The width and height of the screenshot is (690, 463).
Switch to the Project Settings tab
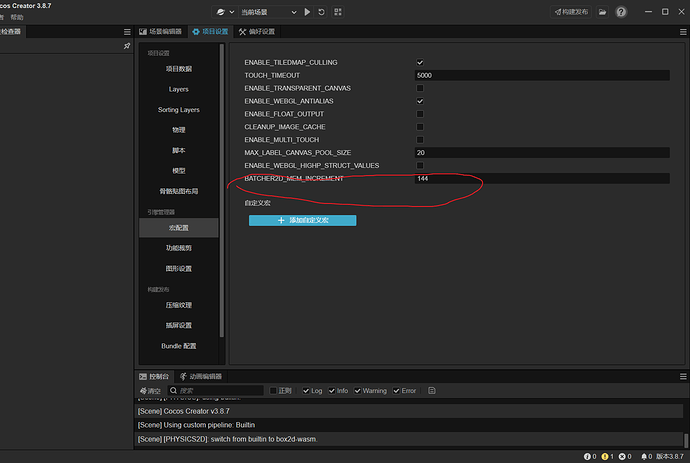[x=211, y=31]
